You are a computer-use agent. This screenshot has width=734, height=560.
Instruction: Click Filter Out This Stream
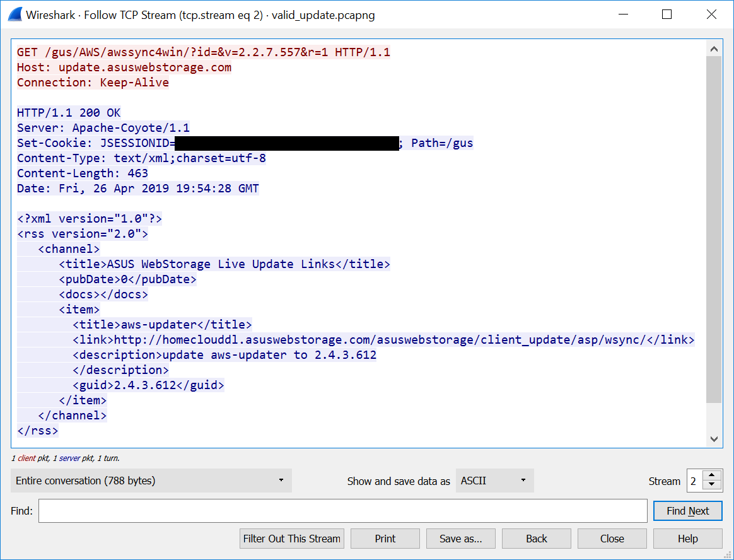click(292, 539)
